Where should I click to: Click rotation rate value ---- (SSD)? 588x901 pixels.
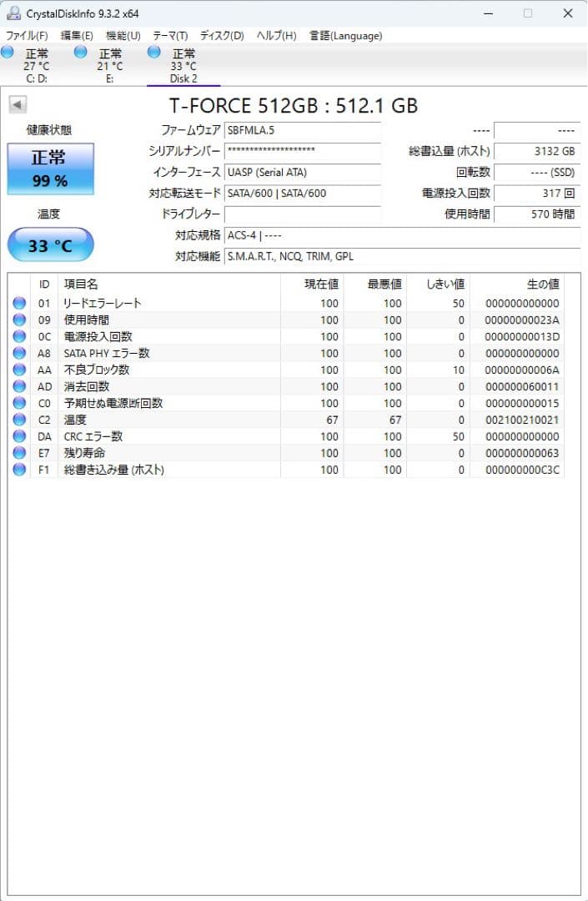point(537,173)
